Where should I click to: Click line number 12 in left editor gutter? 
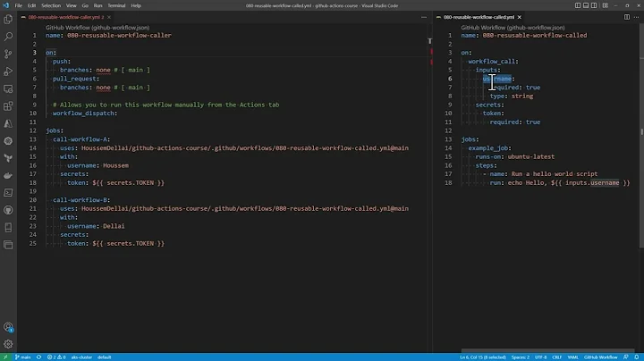(33, 130)
